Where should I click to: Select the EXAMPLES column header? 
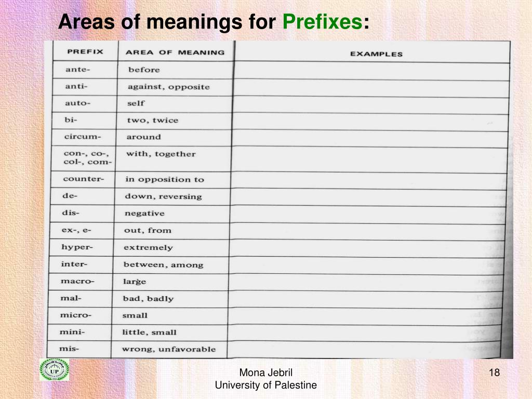(377, 54)
